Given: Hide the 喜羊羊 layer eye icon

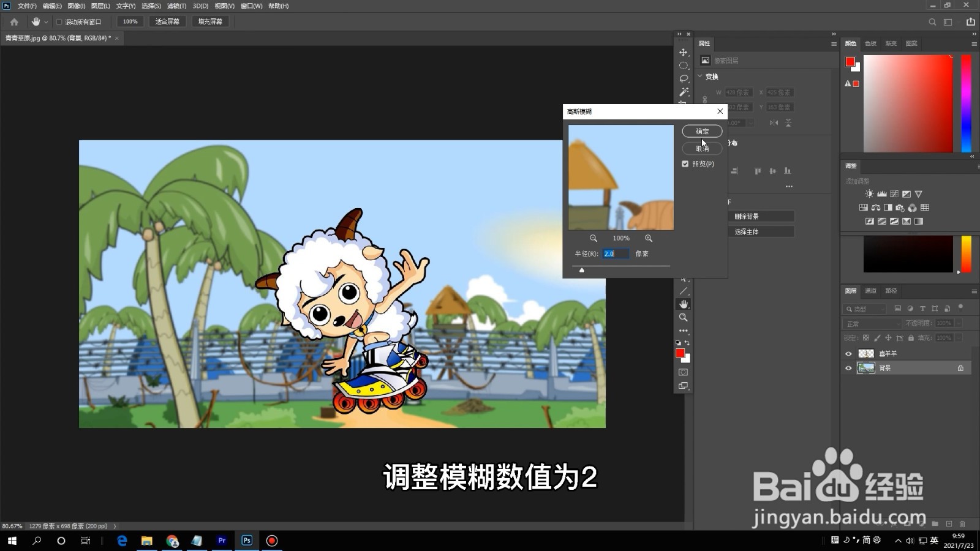Looking at the screenshot, I should pos(848,354).
